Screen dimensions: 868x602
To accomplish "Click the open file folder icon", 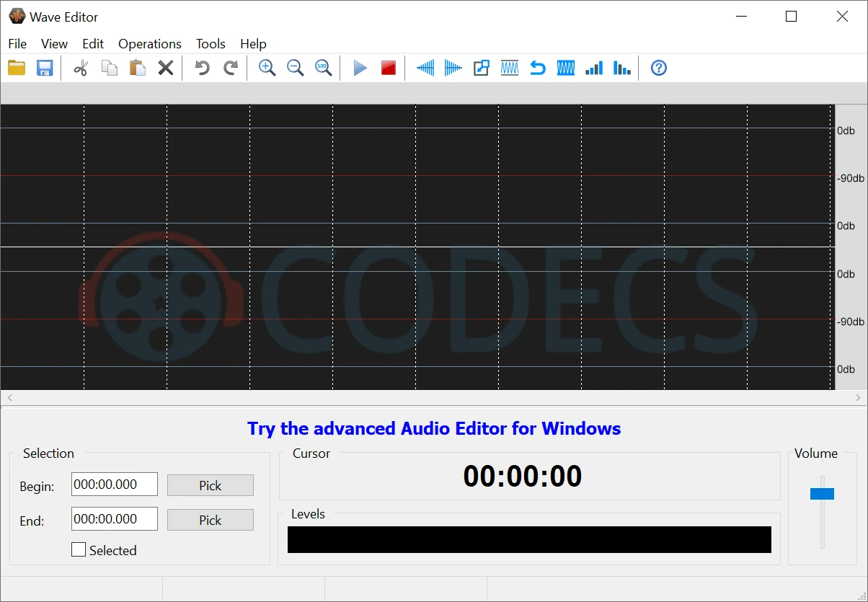I will point(17,68).
